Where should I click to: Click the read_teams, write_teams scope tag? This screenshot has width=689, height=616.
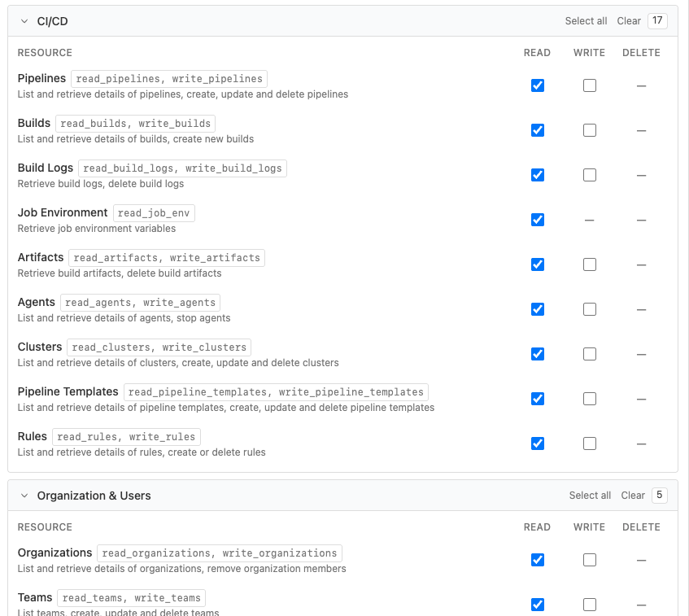click(x=132, y=598)
